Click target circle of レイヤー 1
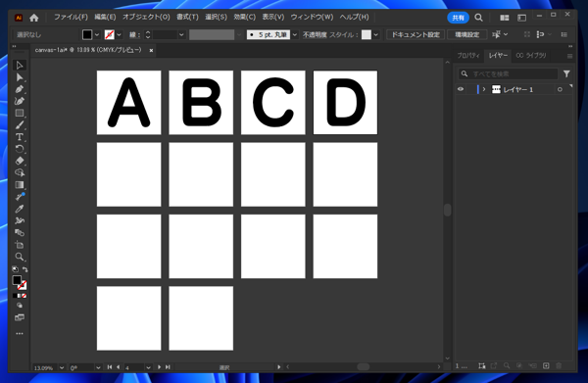588x383 pixels. 560,89
